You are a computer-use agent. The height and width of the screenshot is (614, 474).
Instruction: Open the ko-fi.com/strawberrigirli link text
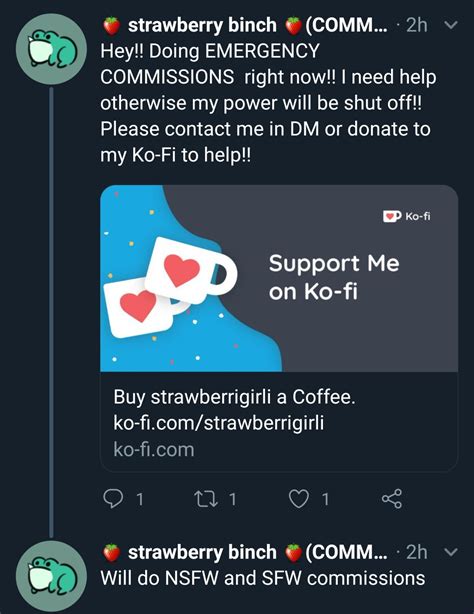tap(219, 423)
